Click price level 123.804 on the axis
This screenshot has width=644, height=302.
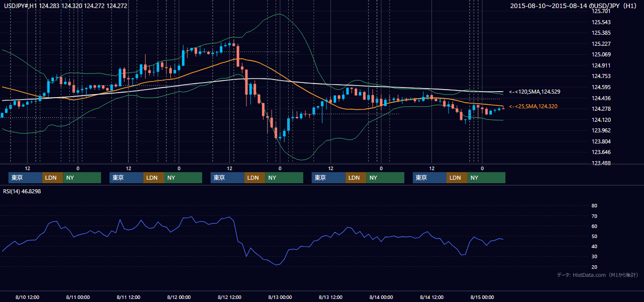601,141
